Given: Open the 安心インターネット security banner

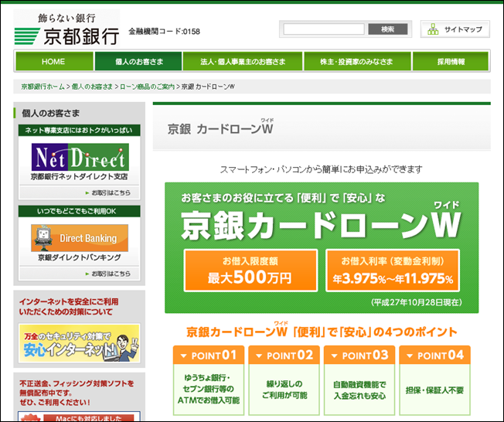Looking at the screenshot, I should pyautogui.click(x=80, y=343).
